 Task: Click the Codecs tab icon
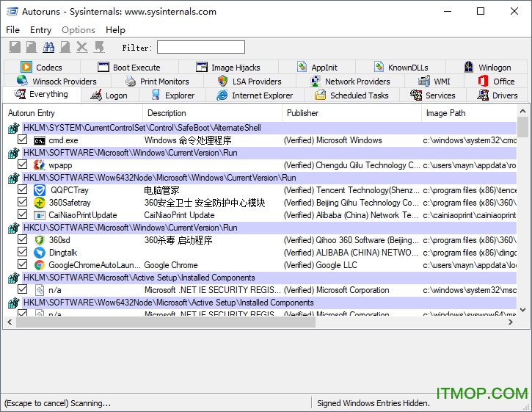26,67
